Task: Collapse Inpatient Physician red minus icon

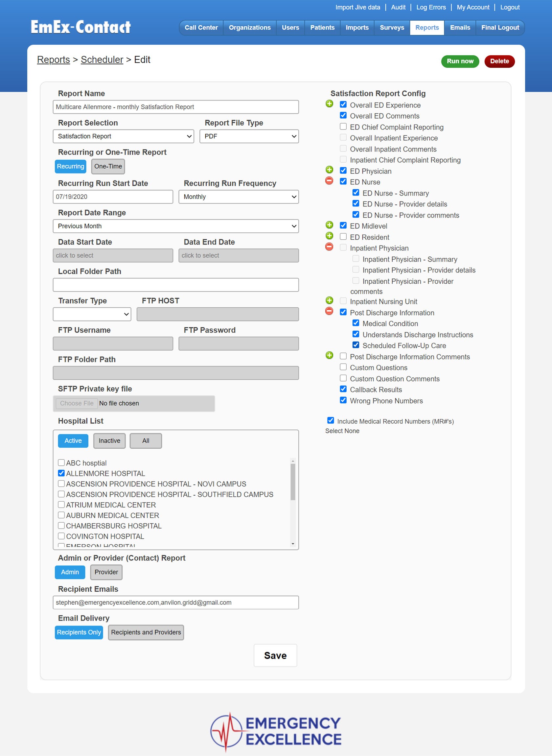Action: pyautogui.click(x=329, y=247)
